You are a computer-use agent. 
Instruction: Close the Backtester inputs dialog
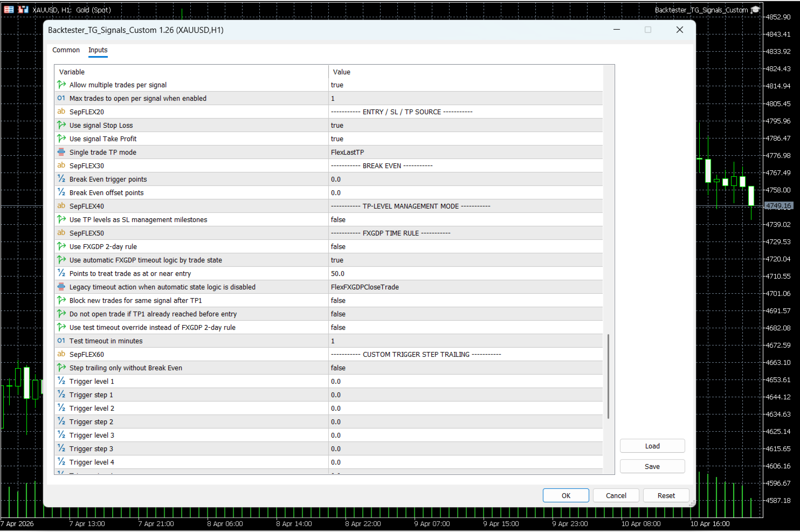680,30
